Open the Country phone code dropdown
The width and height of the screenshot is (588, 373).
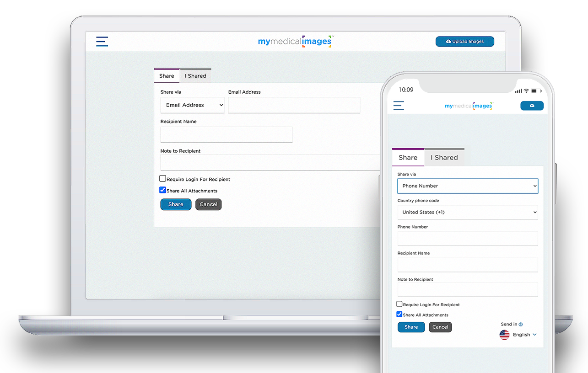(x=468, y=212)
